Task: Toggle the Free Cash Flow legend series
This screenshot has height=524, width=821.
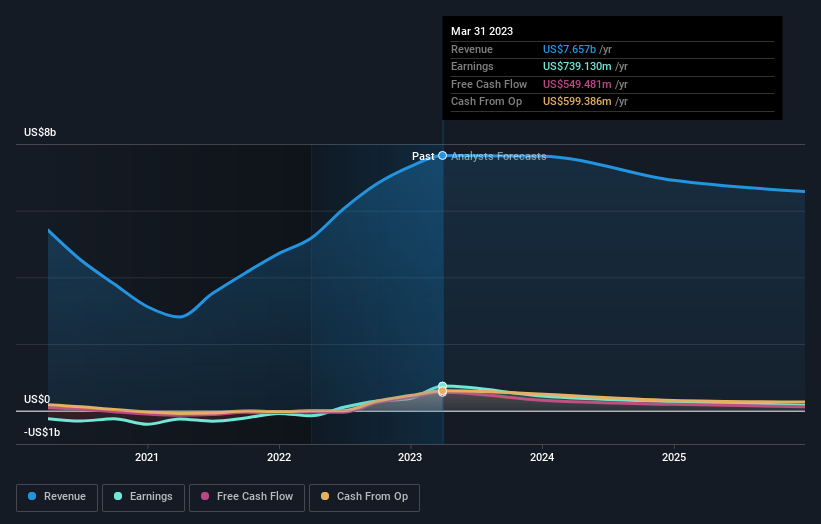Action: pyautogui.click(x=247, y=497)
